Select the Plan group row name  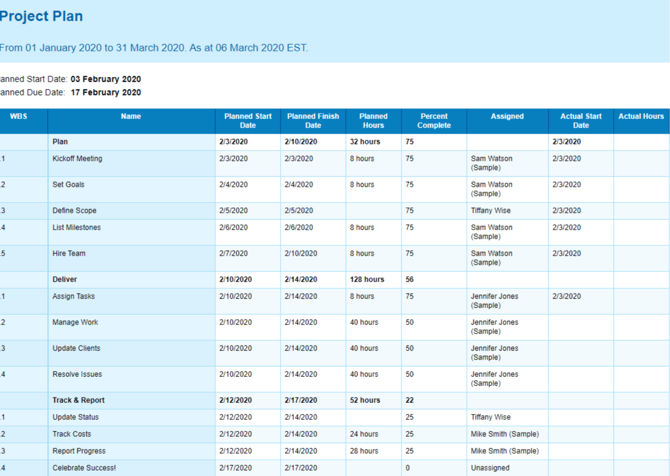pos(60,141)
